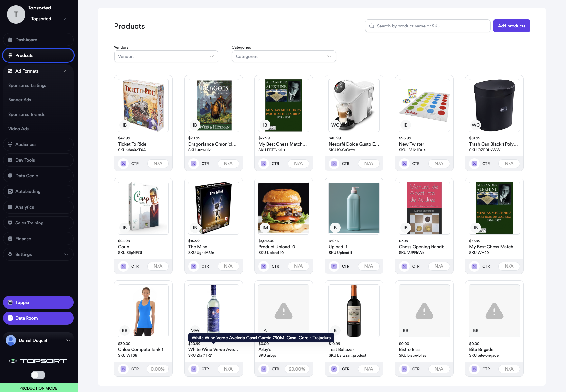Expand the Settings menu chevron
Image resolution: width=566 pixels, height=392 pixels.
tap(66, 254)
